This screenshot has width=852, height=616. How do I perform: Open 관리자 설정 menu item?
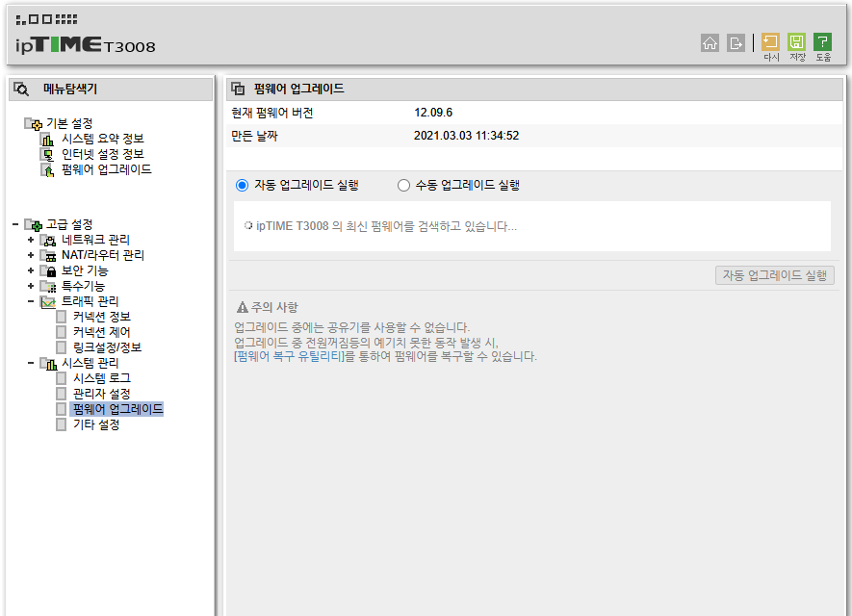coord(102,394)
